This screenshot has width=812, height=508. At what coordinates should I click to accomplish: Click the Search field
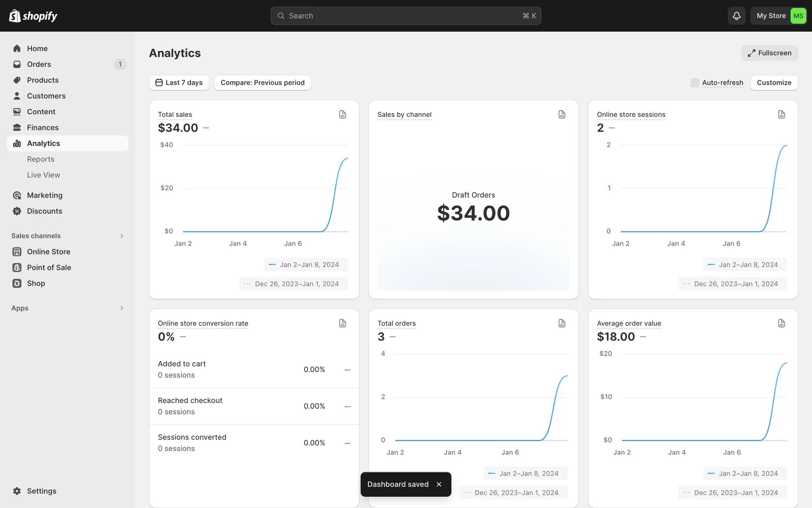406,16
